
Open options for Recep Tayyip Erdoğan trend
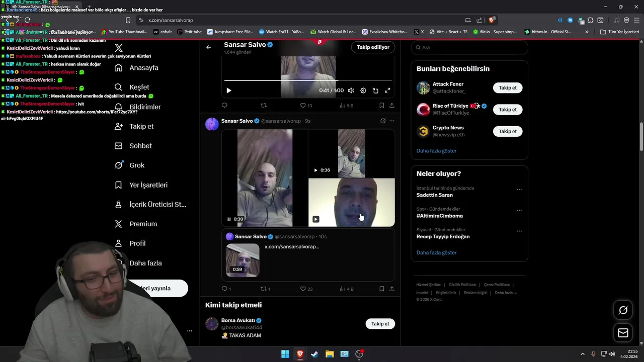tap(519, 231)
